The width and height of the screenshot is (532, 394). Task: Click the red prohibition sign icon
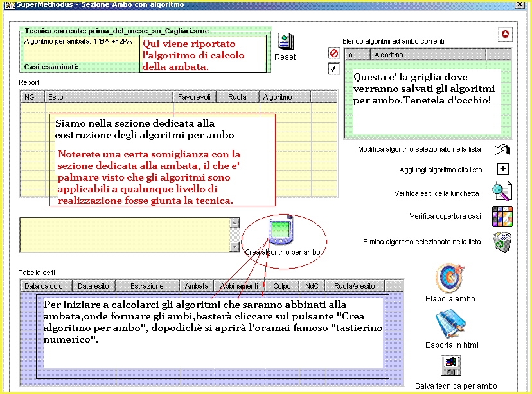click(334, 53)
